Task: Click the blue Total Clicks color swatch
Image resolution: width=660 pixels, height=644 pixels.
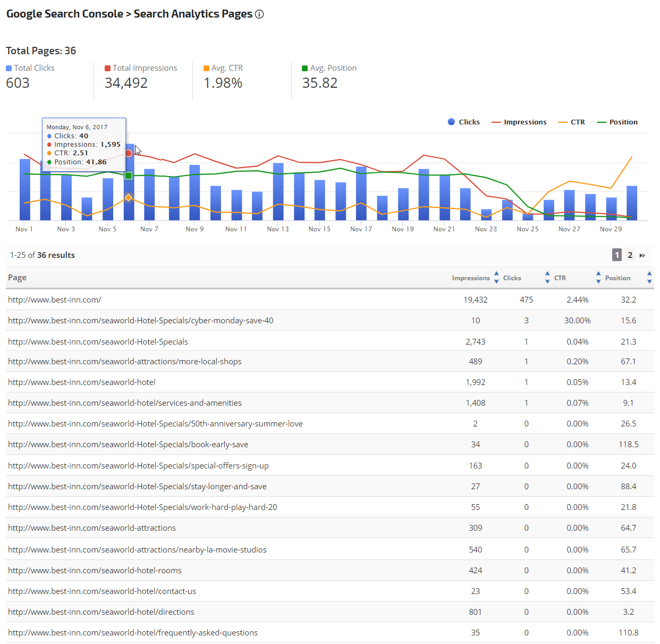Action: [x=9, y=68]
